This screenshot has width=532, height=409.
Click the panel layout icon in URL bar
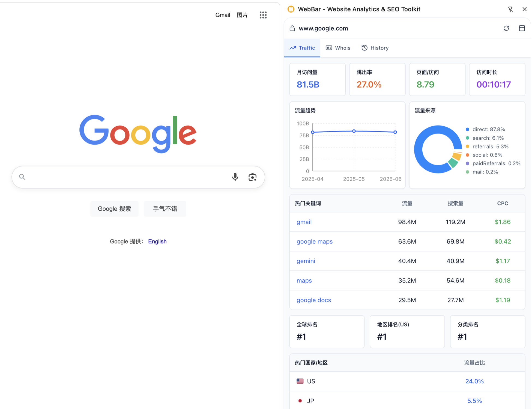pyautogui.click(x=522, y=28)
